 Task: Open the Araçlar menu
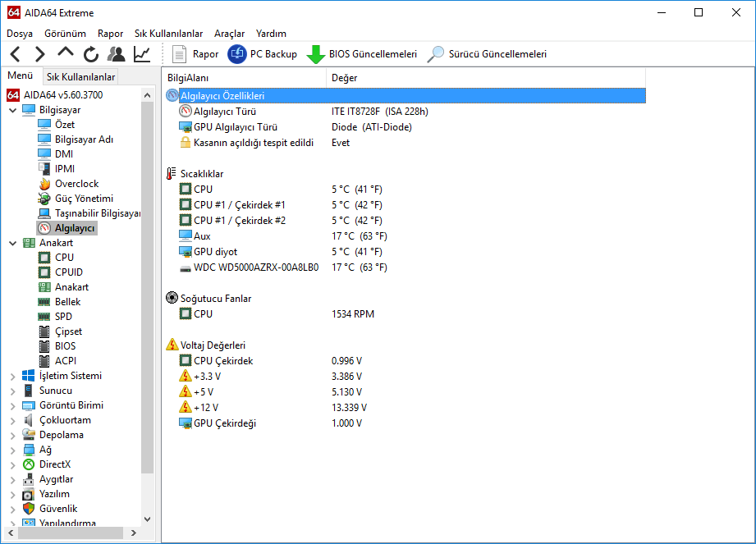230,34
